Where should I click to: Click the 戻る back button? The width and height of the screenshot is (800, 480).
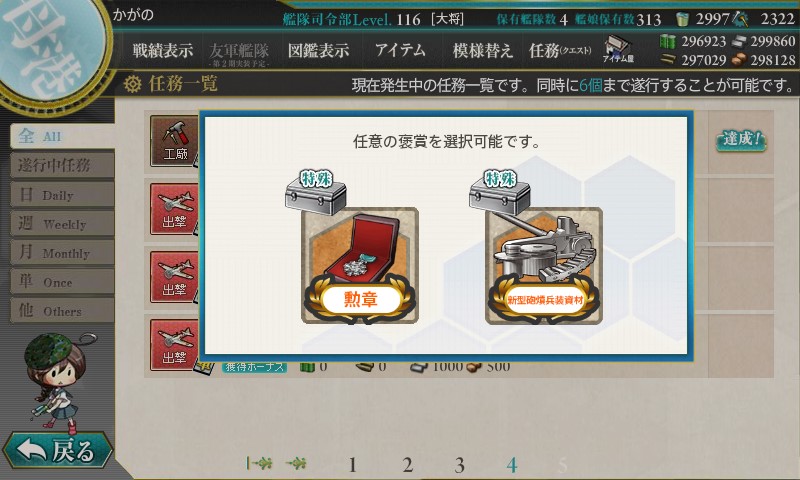pyautogui.click(x=57, y=450)
